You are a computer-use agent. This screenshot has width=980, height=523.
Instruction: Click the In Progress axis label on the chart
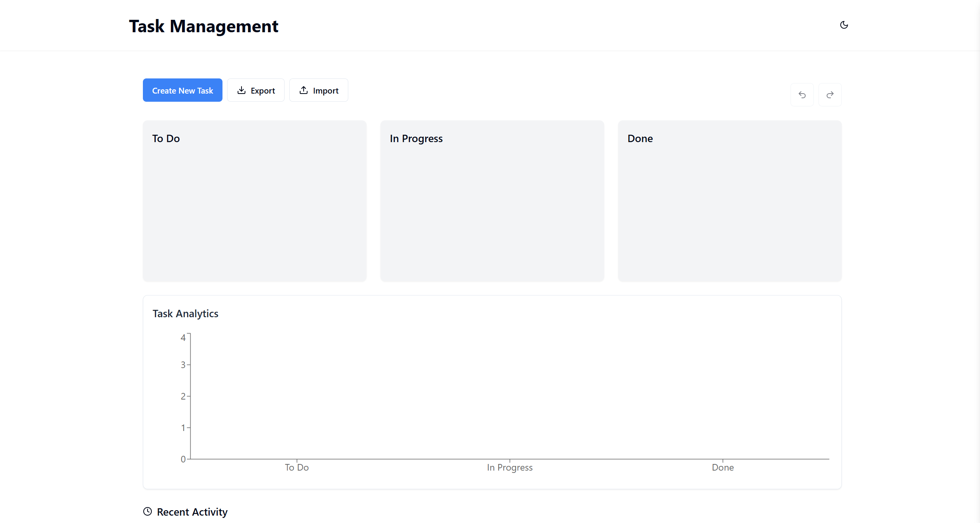point(509,467)
